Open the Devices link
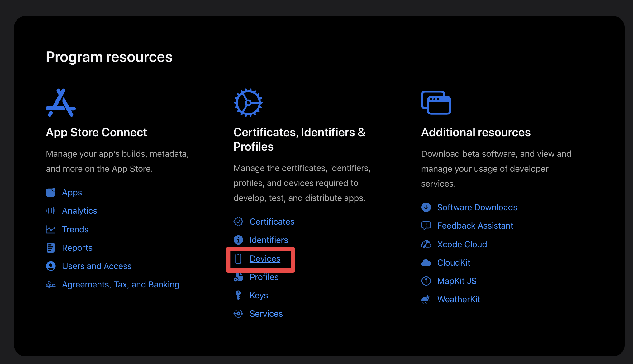The height and width of the screenshot is (364, 633). pos(265,259)
